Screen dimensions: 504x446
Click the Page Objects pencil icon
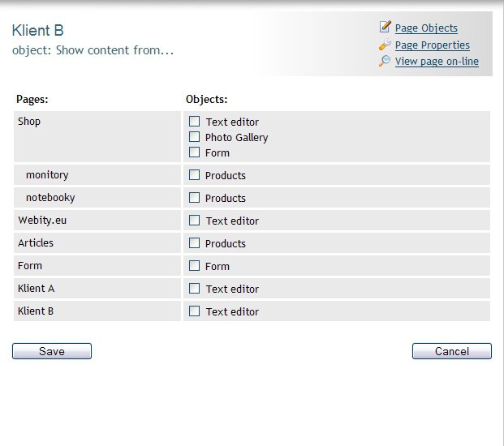click(385, 27)
